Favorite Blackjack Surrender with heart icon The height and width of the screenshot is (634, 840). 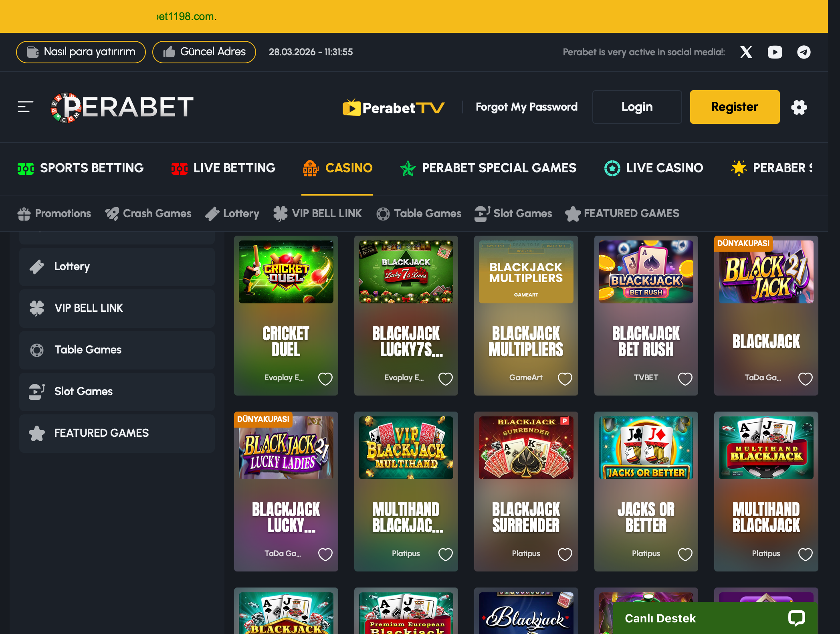click(565, 554)
